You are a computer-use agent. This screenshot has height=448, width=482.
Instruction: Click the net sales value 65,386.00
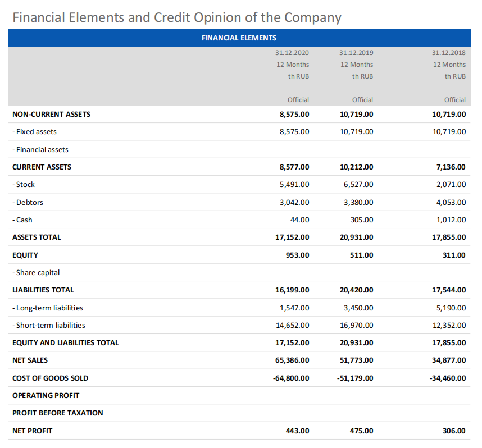[x=292, y=360]
